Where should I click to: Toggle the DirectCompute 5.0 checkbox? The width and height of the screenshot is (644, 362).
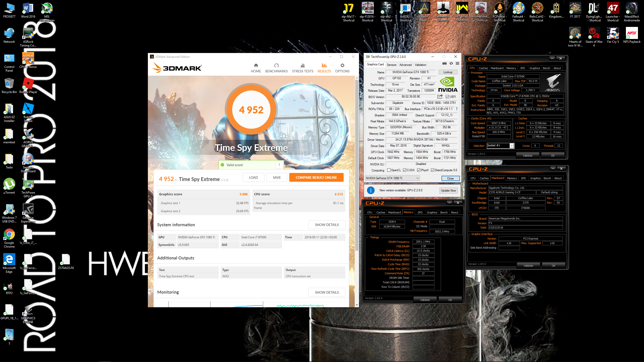[x=432, y=170]
